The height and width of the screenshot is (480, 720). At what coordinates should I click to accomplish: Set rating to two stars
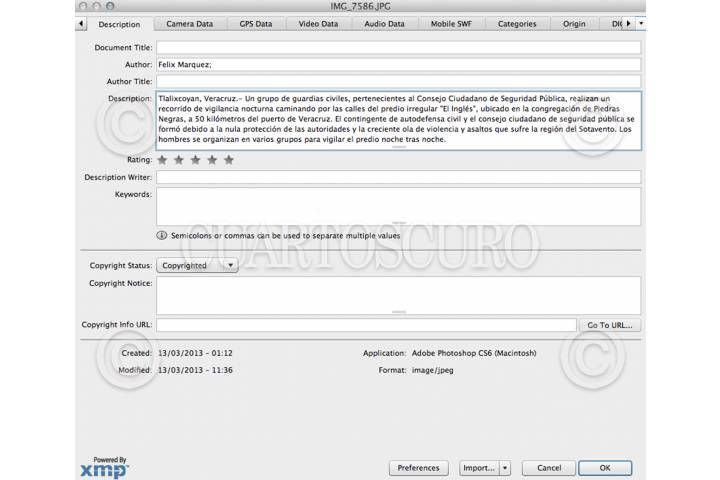(x=179, y=159)
